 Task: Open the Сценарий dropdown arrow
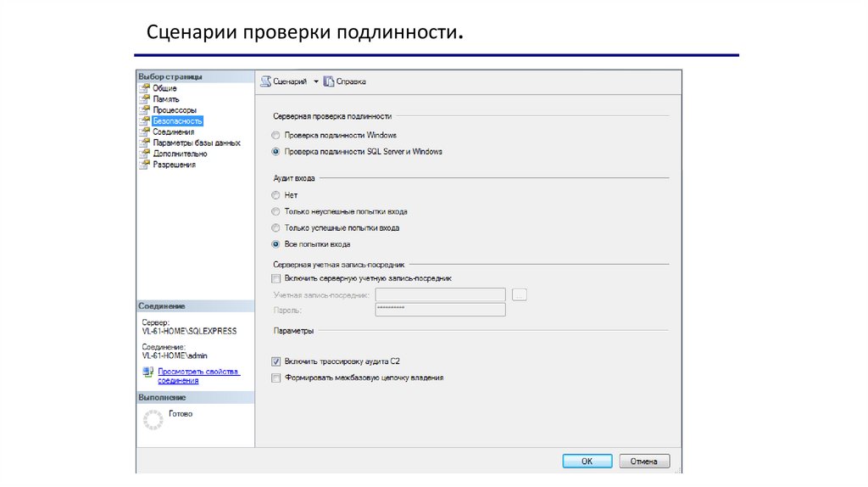click(316, 81)
